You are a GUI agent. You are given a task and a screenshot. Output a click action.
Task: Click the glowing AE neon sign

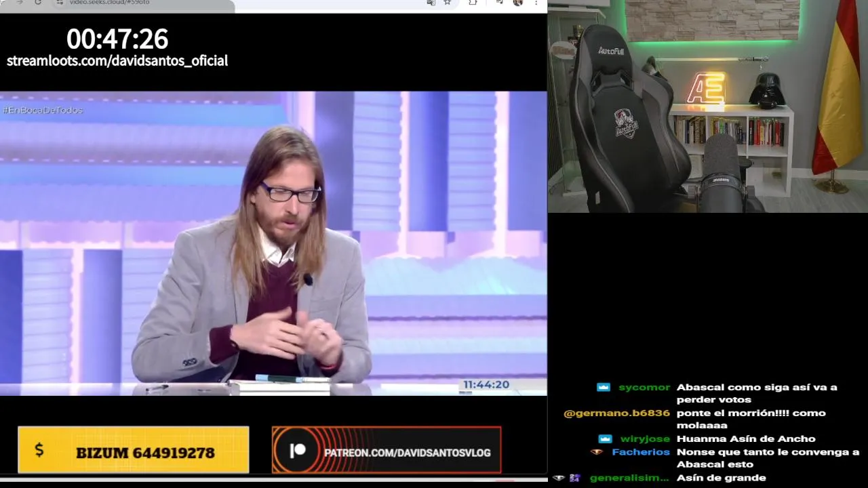tap(706, 89)
